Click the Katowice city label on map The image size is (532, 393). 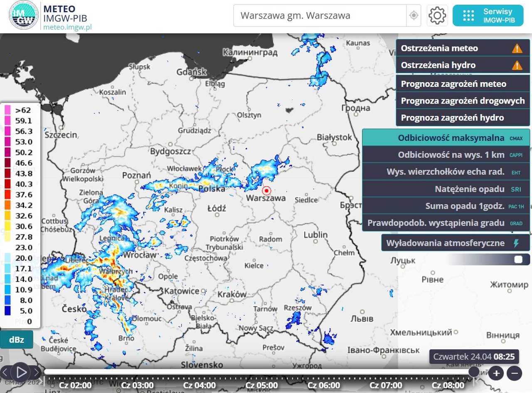(x=182, y=291)
